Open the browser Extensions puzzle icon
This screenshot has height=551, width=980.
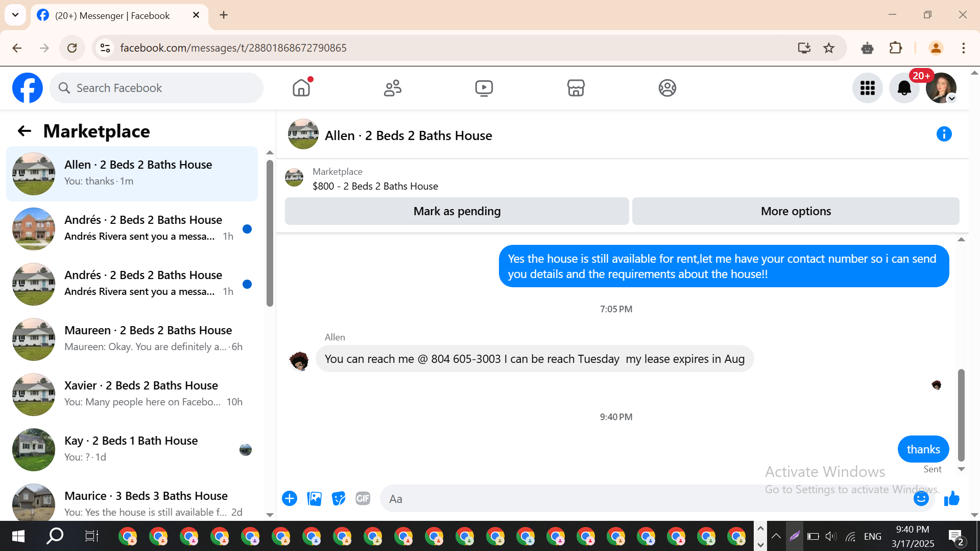(x=896, y=48)
